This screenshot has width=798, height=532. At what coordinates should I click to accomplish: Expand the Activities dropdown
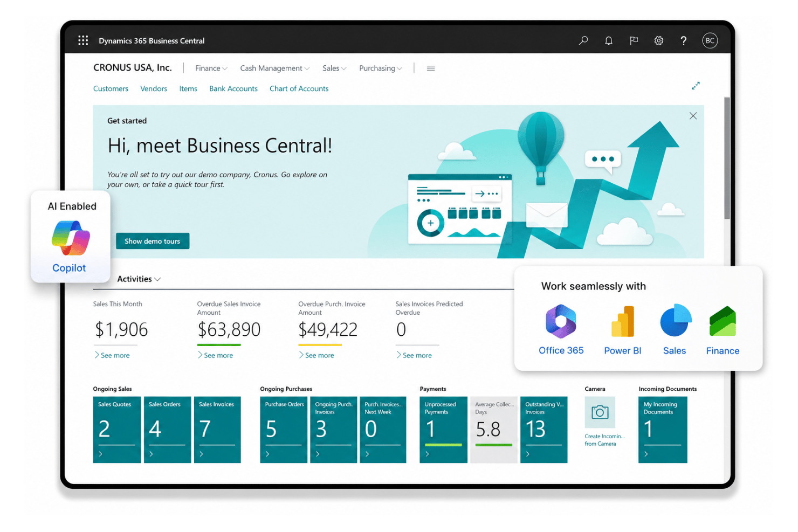coord(139,279)
